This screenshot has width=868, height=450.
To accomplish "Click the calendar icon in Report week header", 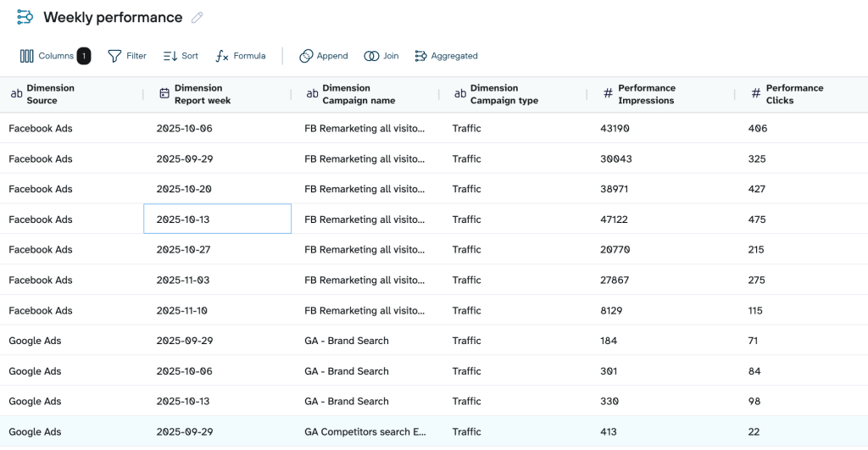I will click(164, 94).
